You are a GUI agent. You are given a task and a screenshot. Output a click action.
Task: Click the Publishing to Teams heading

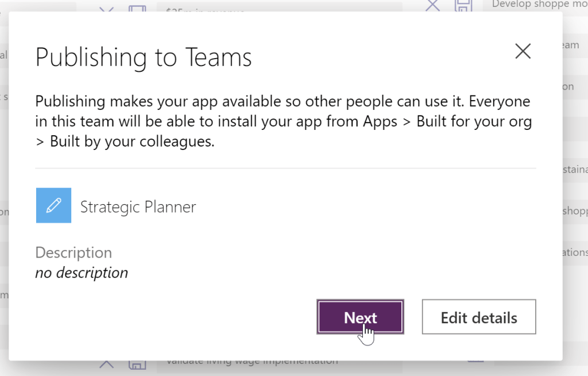pyautogui.click(x=144, y=57)
